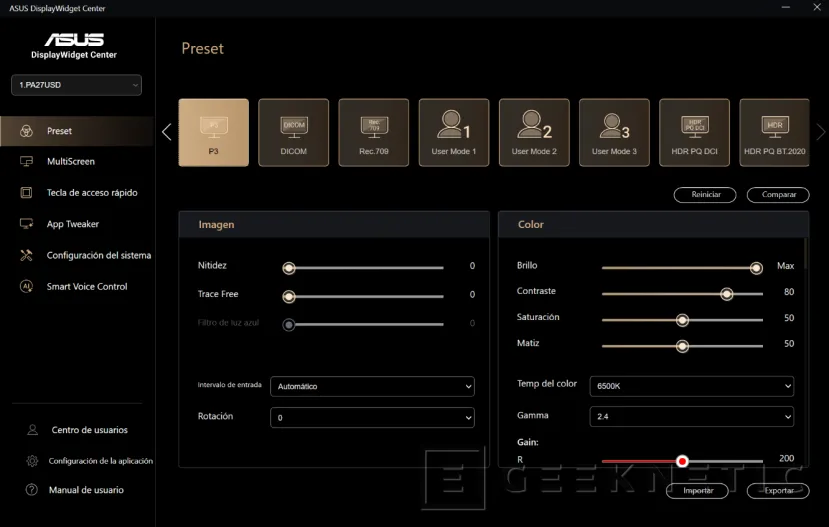Choose the DICOM preset icon
Image resolution: width=829 pixels, height=527 pixels.
[294, 132]
